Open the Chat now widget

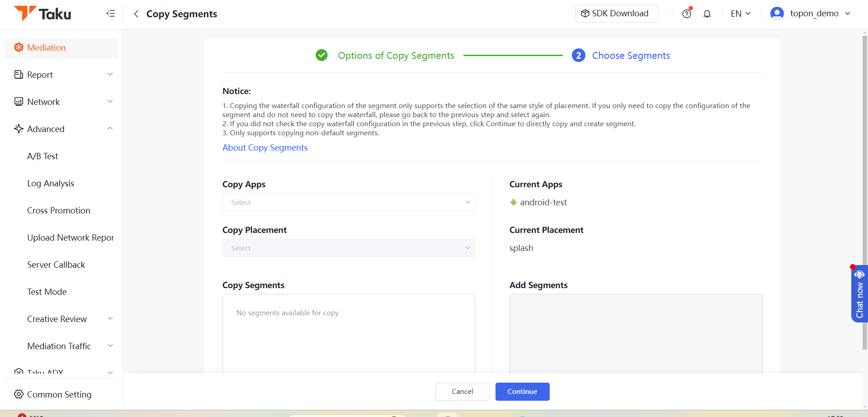(859, 294)
